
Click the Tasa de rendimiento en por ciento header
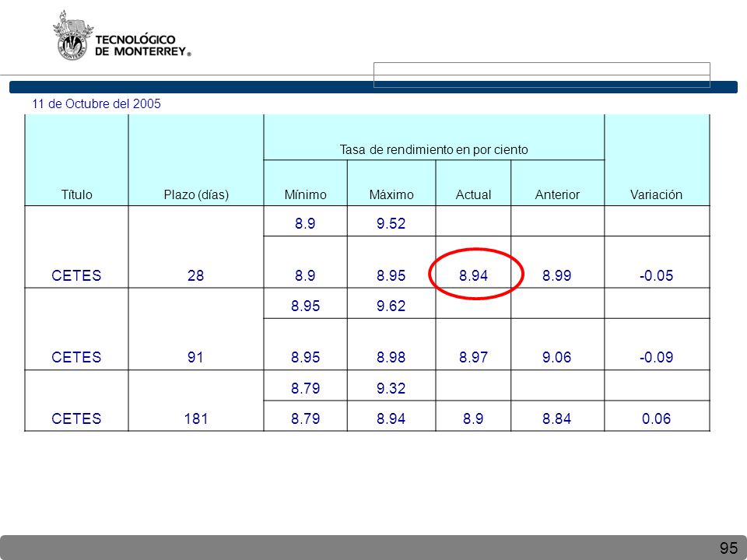coord(433,149)
